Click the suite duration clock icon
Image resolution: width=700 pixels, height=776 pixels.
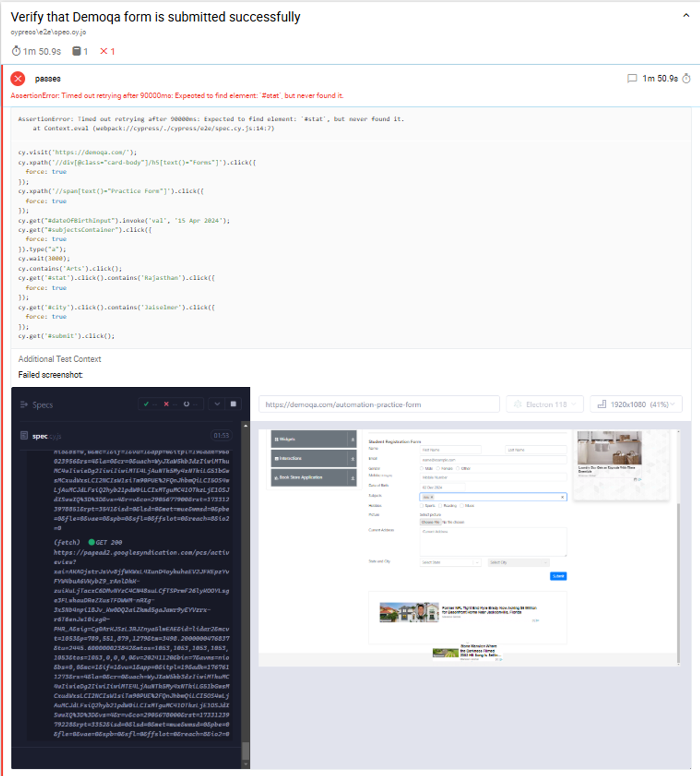click(x=16, y=51)
